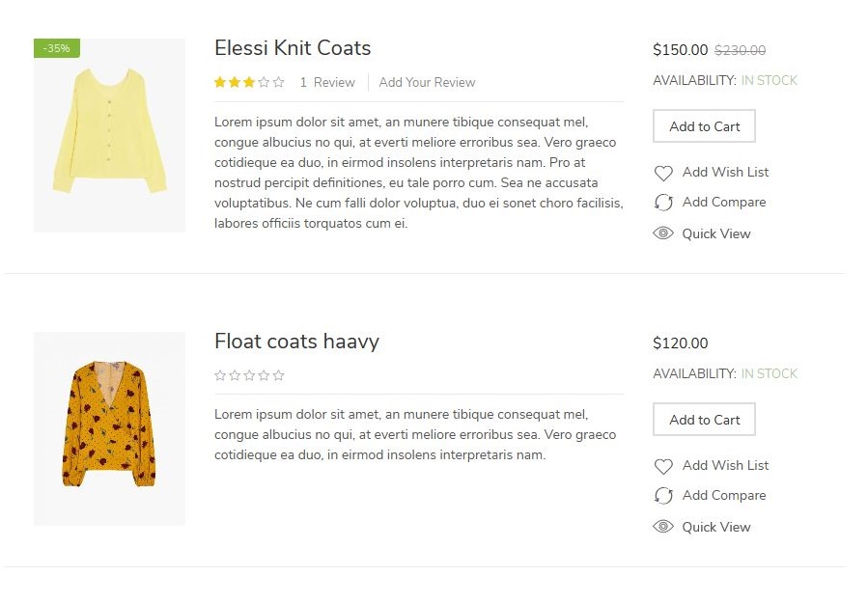Viewport: 868px width, 603px height.
Task: Open the 1 Review link
Action: coord(327,83)
